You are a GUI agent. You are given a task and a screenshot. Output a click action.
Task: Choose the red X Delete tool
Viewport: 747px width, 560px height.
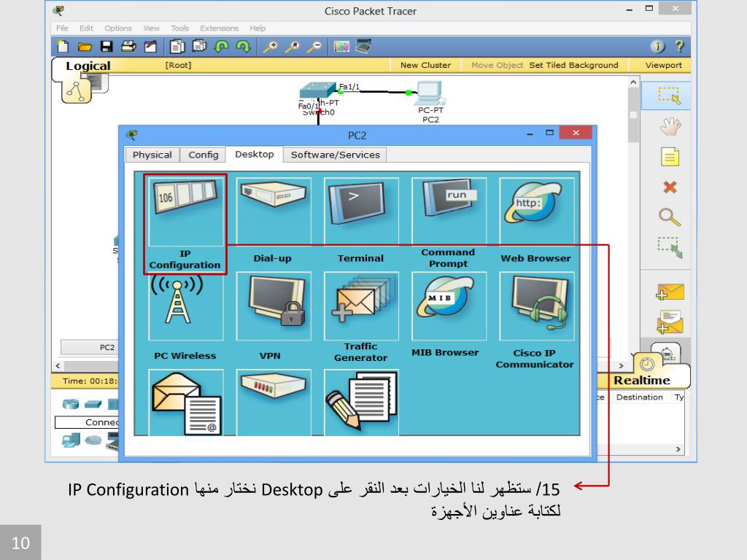point(670,187)
